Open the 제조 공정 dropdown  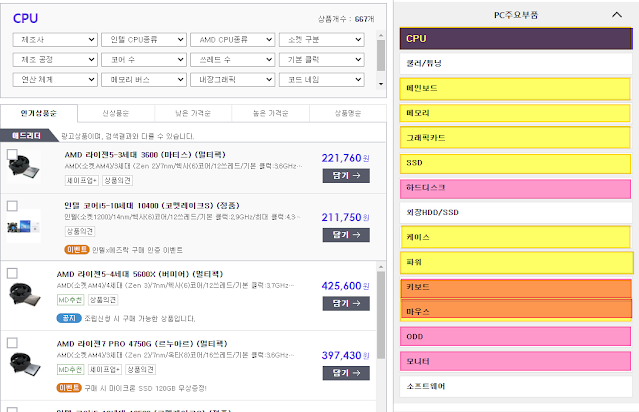click(x=55, y=59)
